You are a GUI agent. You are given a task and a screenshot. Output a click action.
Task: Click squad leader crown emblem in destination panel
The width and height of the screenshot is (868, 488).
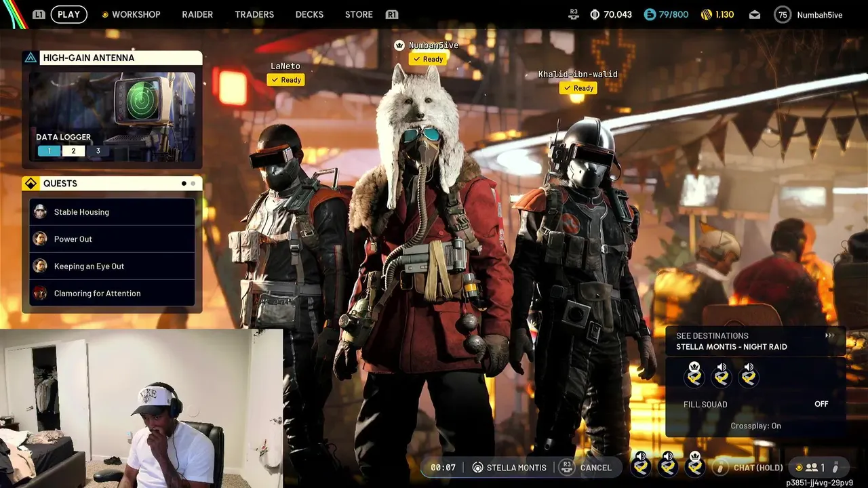(x=694, y=375)
